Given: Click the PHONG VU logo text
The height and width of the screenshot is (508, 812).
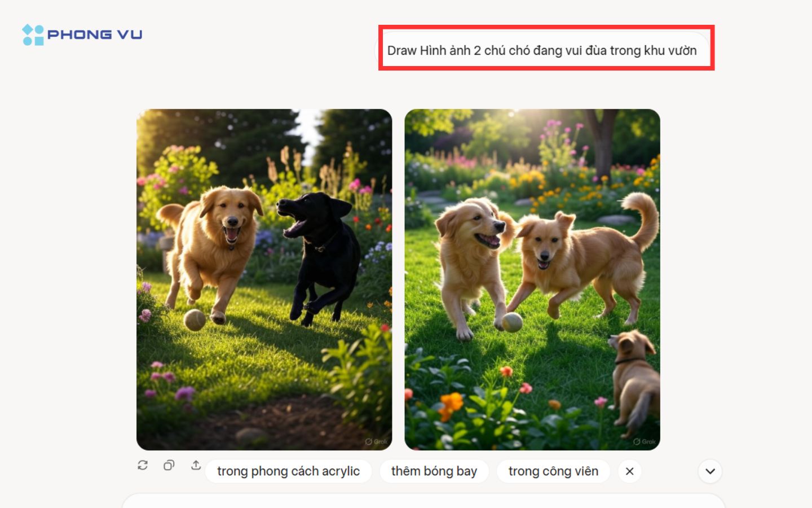Looking at the screenshot, I should point(95,35).
